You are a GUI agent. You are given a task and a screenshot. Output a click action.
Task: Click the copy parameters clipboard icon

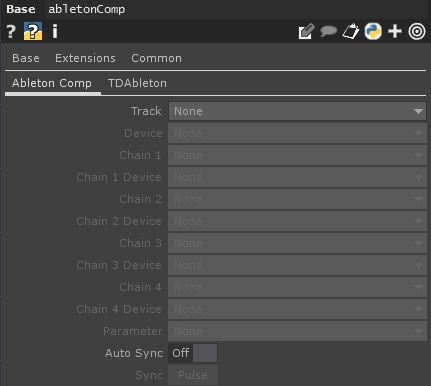tap(351, 31)
